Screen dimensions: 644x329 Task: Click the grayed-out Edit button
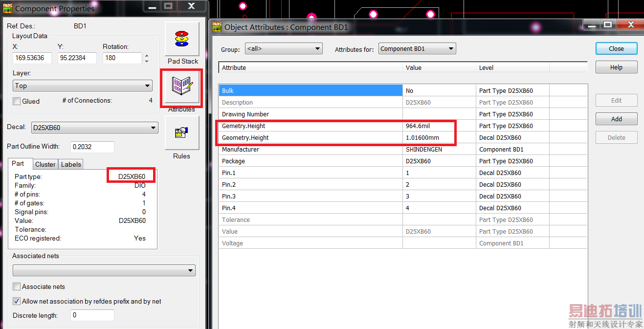coord(616,100)
